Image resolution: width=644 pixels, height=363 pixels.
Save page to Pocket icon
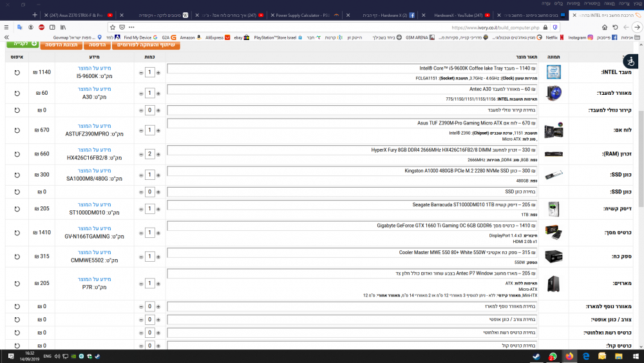click(122, 27)
